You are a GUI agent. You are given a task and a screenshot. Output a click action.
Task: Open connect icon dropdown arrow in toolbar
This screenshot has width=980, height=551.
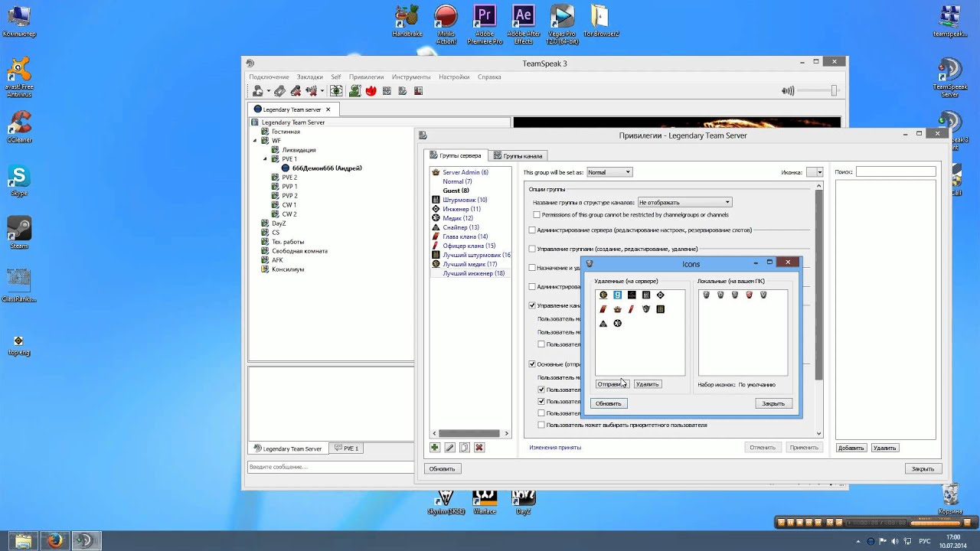(268, 91)
